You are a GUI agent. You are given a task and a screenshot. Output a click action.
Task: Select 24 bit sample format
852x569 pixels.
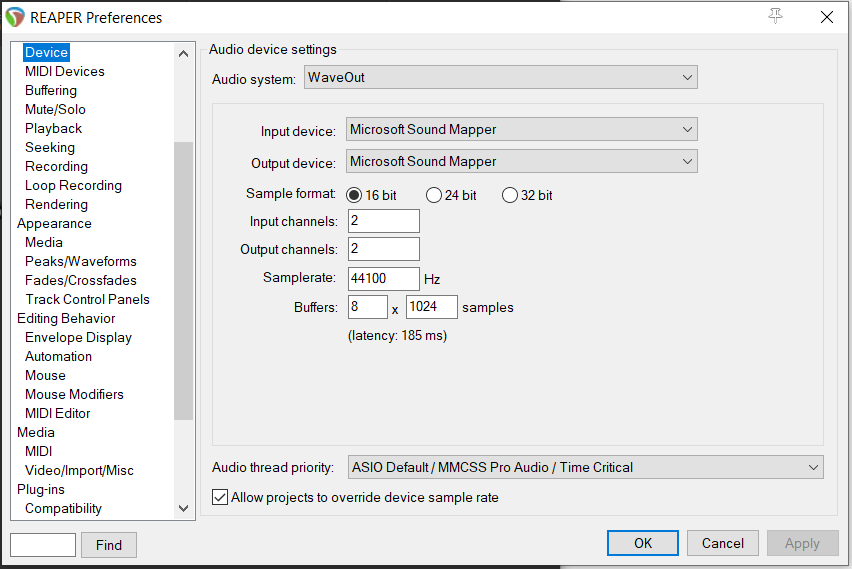[451, 195]
